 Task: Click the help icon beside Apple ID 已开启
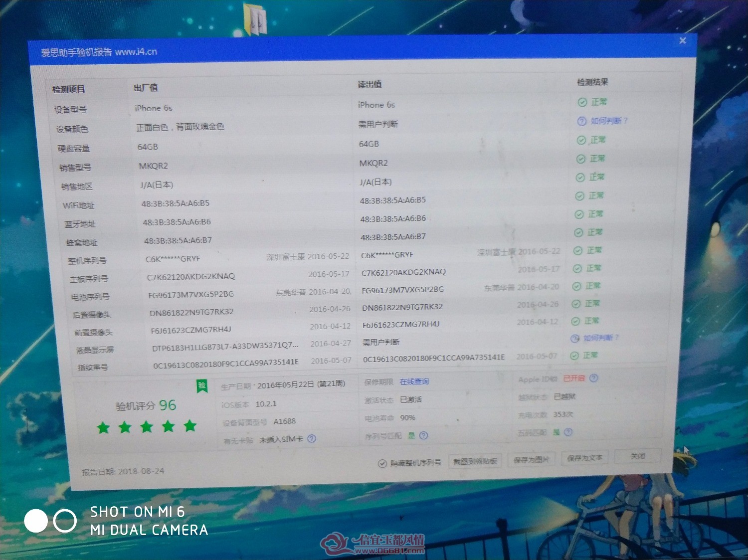pos(593,378)
